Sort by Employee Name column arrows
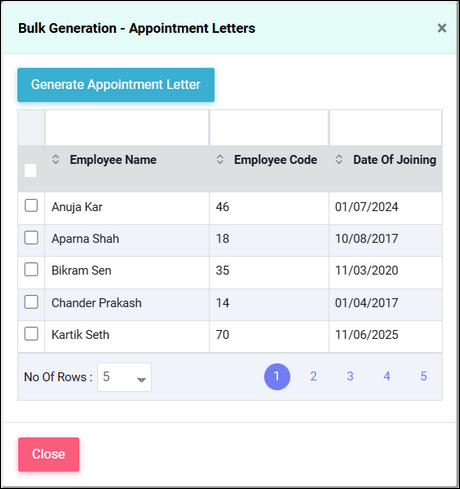This screenshot has height=489, width=460. coord(56,159)
